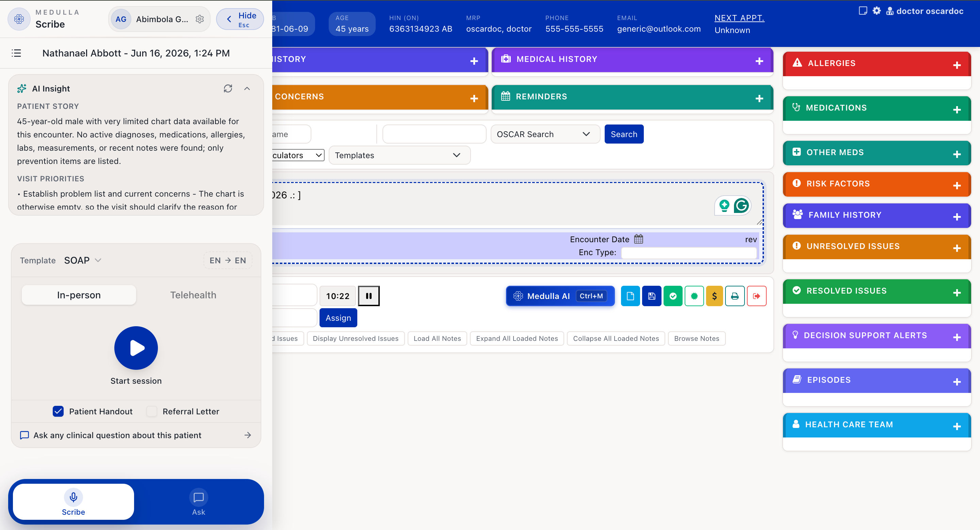The image size is (980, 530).
Task: Click the NEXT APPT. link
Action: pyautogui.click(x=739, y=18)
